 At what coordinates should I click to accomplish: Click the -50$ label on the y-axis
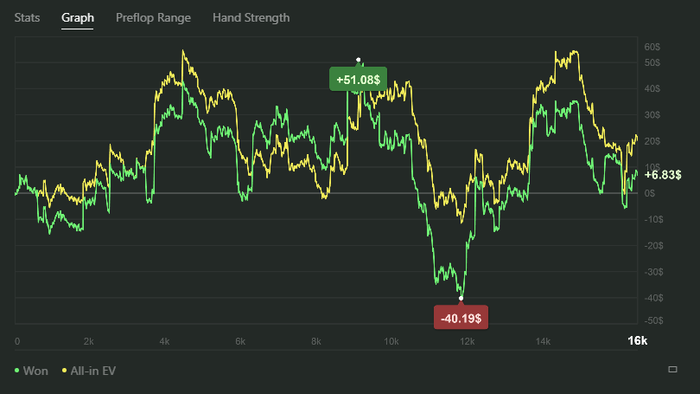coord(654,320)
